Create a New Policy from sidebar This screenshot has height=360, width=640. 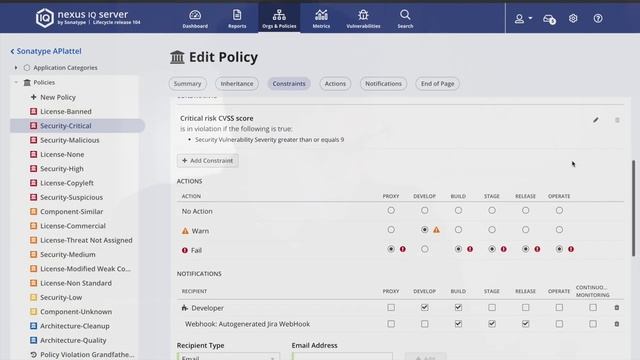[58, 97]
